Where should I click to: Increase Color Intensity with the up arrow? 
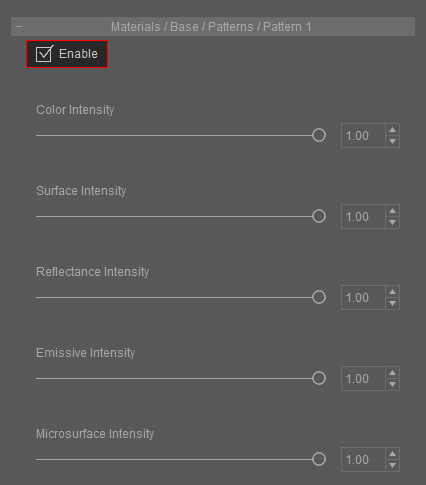(x=392, y=130)
